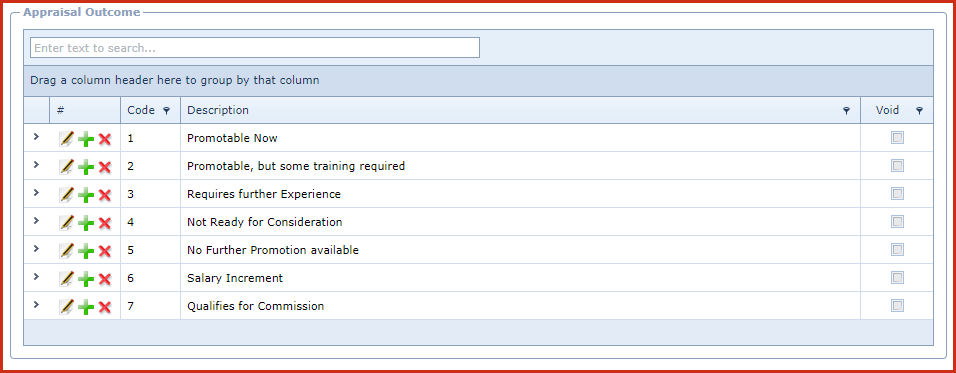Expand the No Further Promotion available row
Screen dimensions: 956x373
click(36, 249)
